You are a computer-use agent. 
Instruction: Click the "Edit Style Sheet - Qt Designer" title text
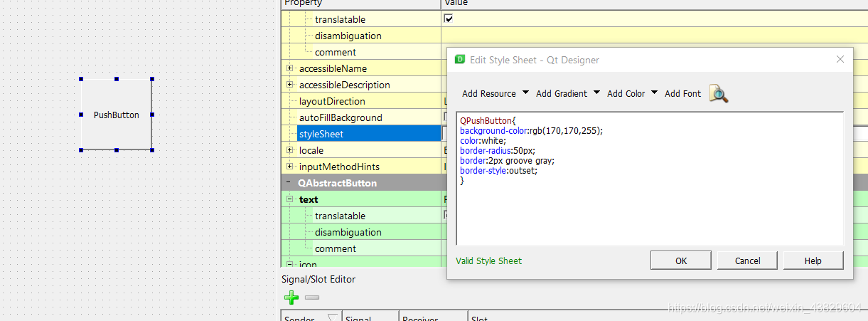535,60
